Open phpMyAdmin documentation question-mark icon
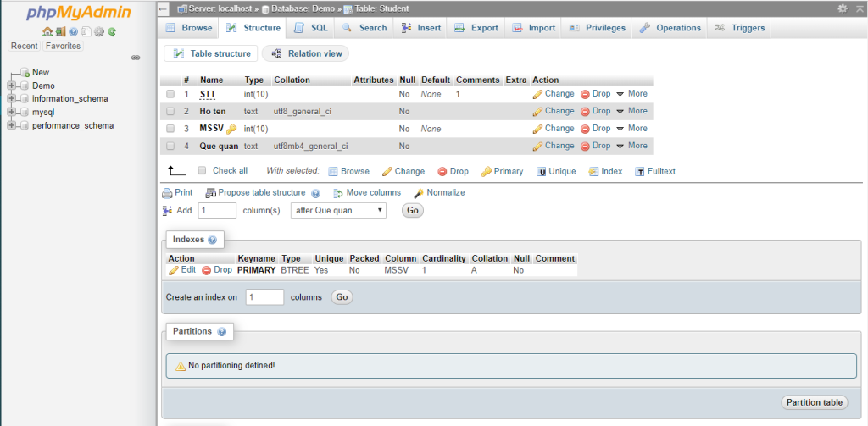 coord(73,32)
